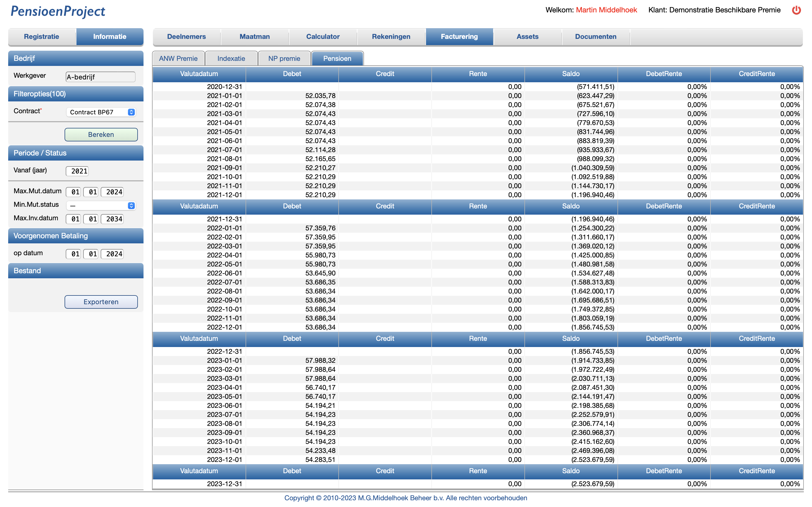Click the Werkgever input field
The image size is (812, 507).
tap(100, 77)
